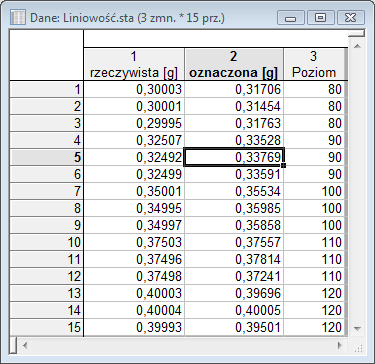The image size is (375, 364).
Task: Click cell with value 0,37496
Action: coord(134,260)
